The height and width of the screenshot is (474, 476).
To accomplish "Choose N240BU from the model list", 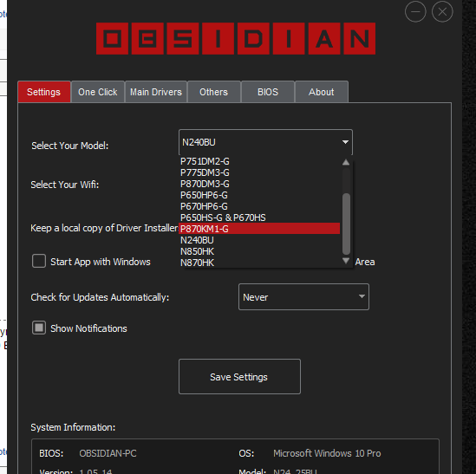I will click(x=259, y=240).
